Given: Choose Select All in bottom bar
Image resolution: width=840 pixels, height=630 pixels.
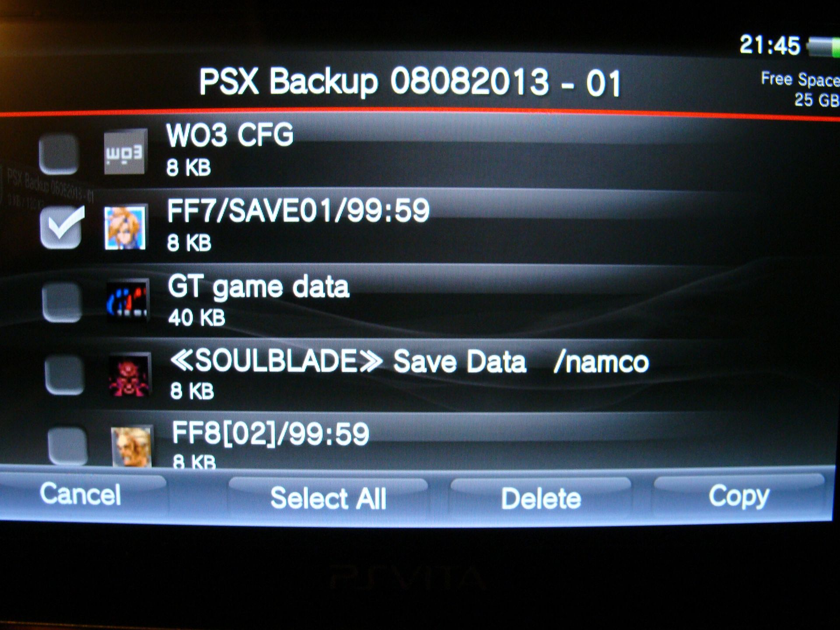Looking at the screenshot, I should click(328, 498).
